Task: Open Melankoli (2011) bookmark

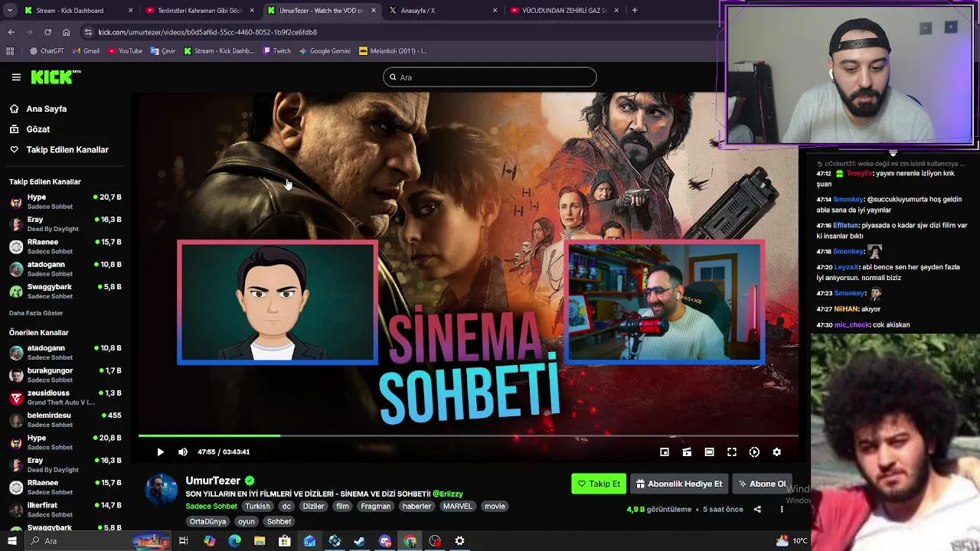Action: [393, 51]
